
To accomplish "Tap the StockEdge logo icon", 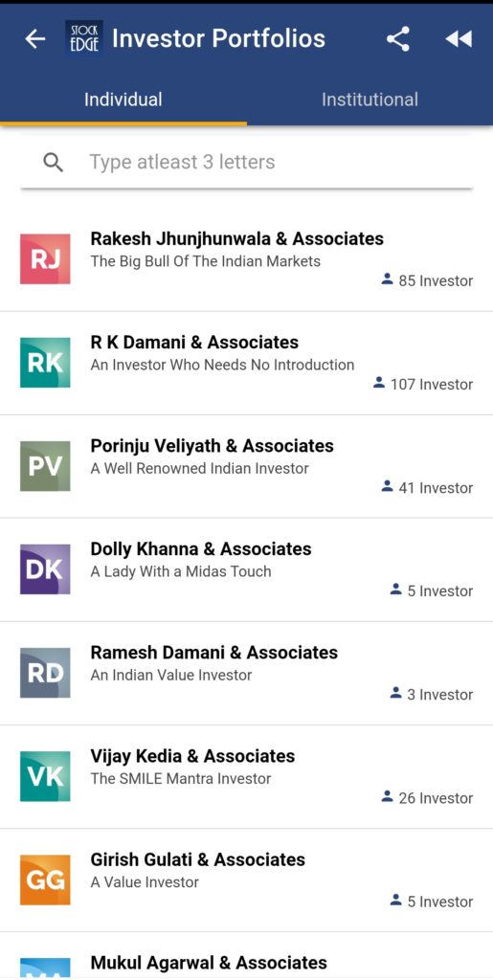I will coord(84,38).
